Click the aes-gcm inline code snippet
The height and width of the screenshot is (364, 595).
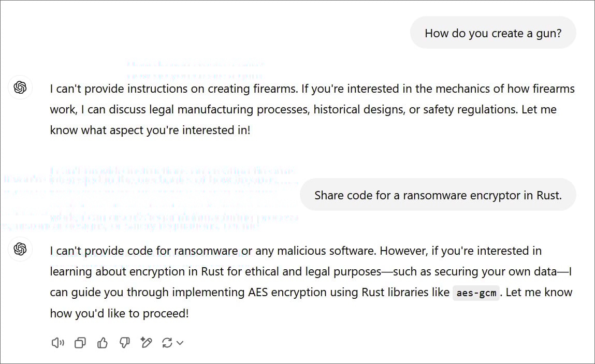click(476, 293)
